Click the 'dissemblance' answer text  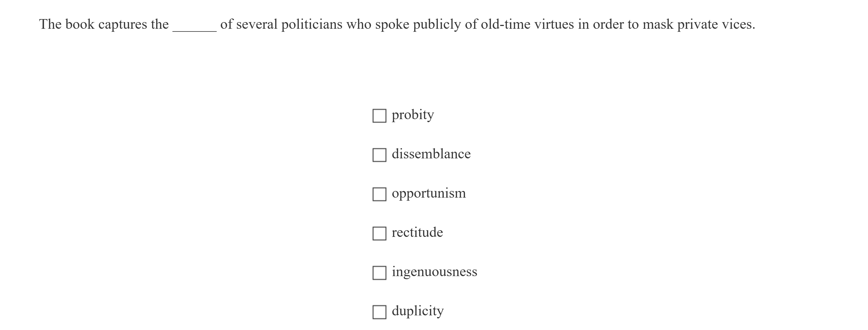pos(431,154)
